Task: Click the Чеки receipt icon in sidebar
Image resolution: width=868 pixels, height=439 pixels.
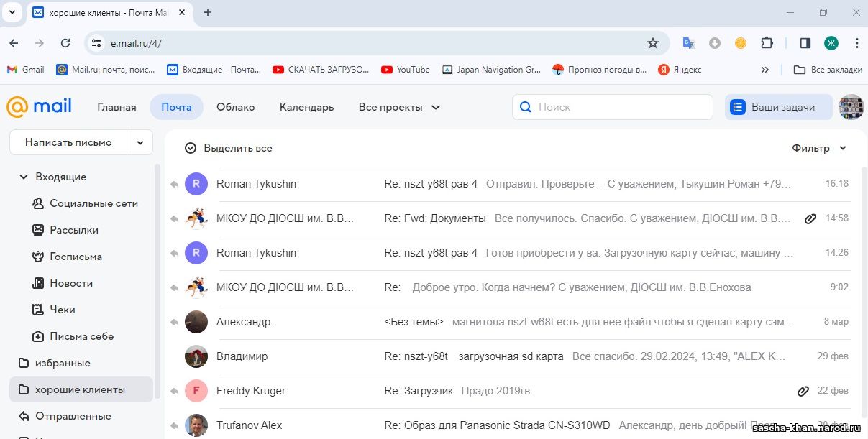Action: point(38,310)
